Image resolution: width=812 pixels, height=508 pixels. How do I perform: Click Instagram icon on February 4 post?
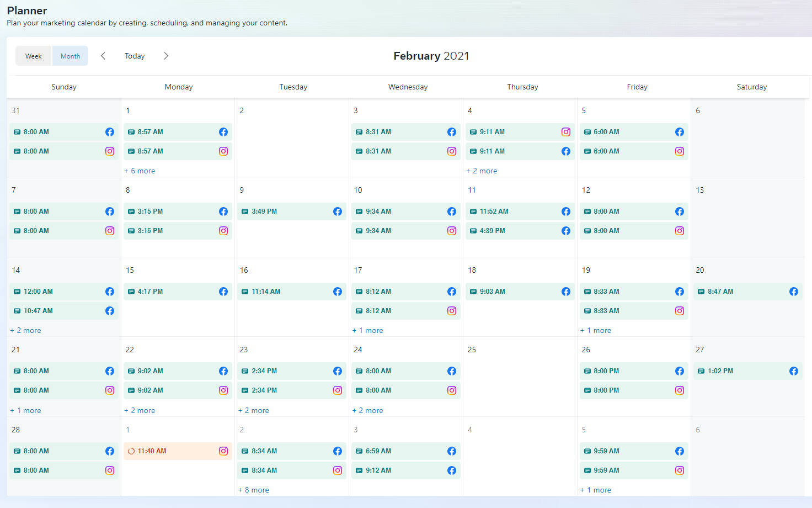[x=566, y=132]
